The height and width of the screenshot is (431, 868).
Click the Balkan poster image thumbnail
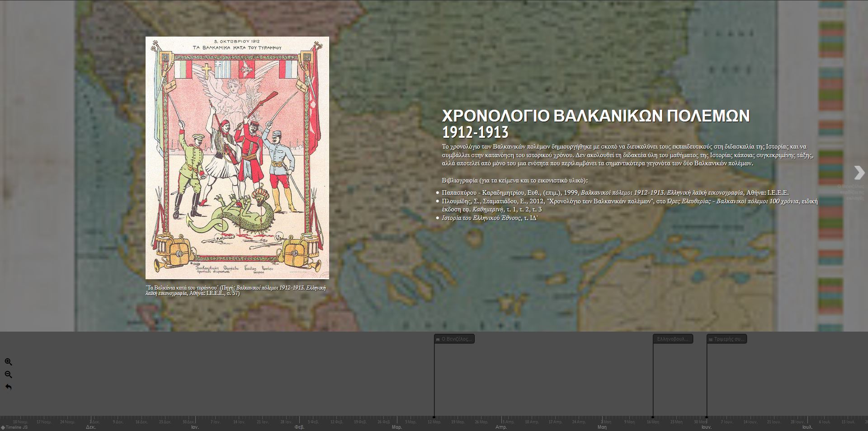coord(237,158)
